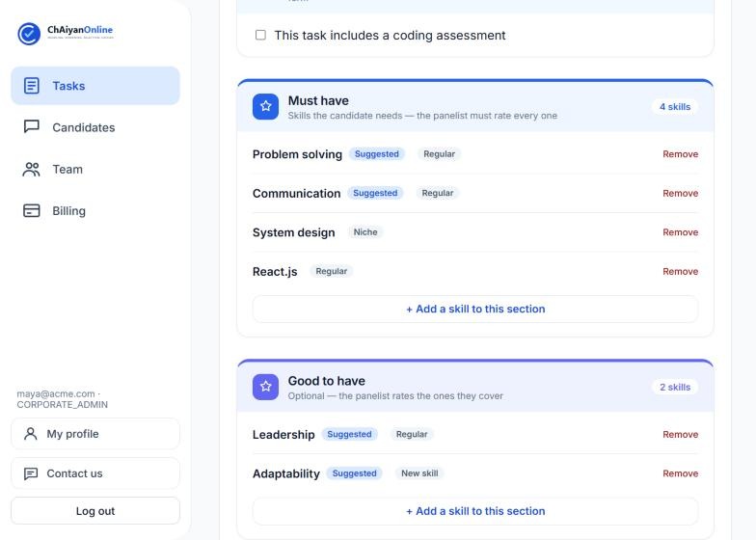Click the My profile person icon
The width and height of the screenshot is (756, 540).
[x=31, y=434]
